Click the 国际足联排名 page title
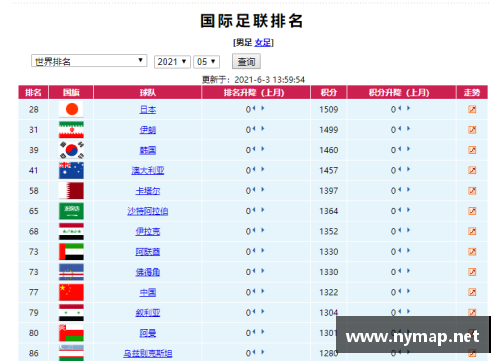This screenshot has height=362, width=500. click(252, 21)
